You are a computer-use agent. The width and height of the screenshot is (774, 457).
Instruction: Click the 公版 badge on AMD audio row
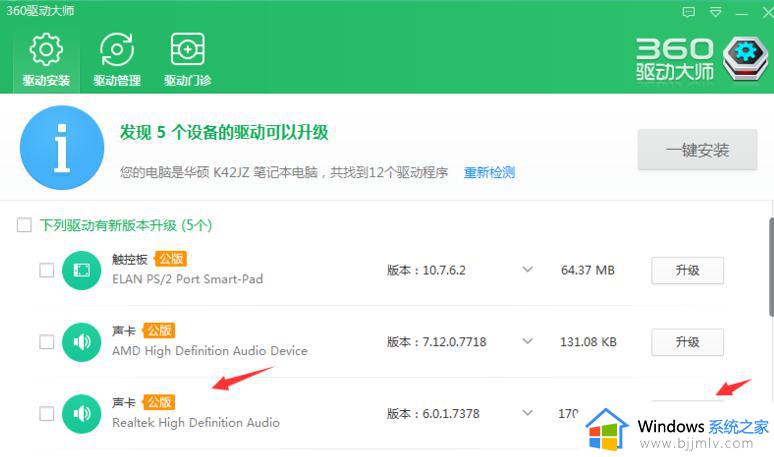[x=158, y=330]
